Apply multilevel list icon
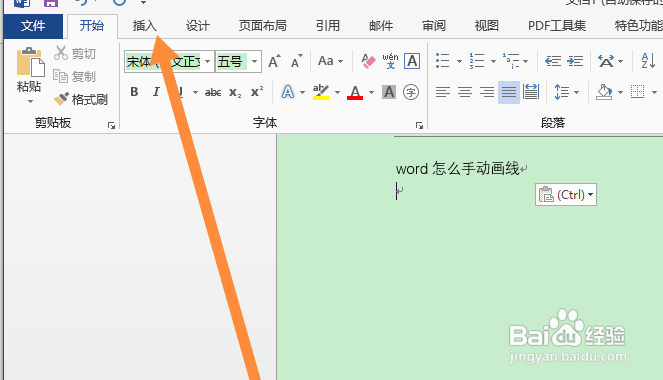663x380 pixels. pyautogui.click(x=511, y=61)
